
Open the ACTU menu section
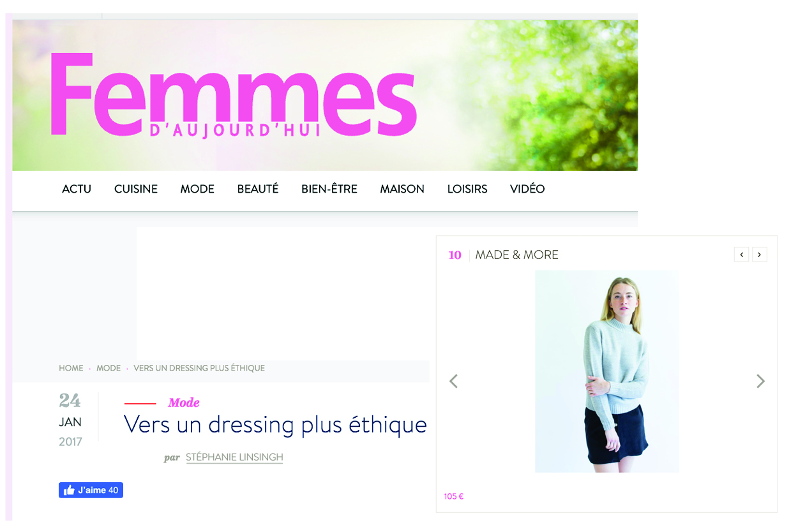[77, 189]
